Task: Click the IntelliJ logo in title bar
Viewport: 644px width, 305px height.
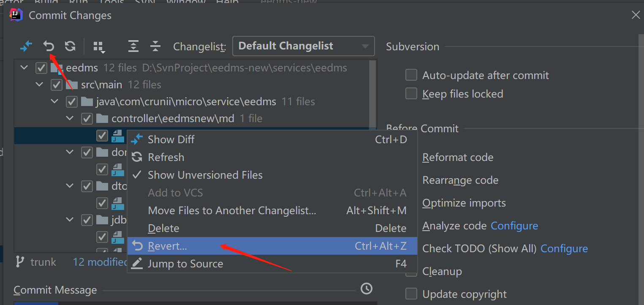Action: [x=16, y=15]
